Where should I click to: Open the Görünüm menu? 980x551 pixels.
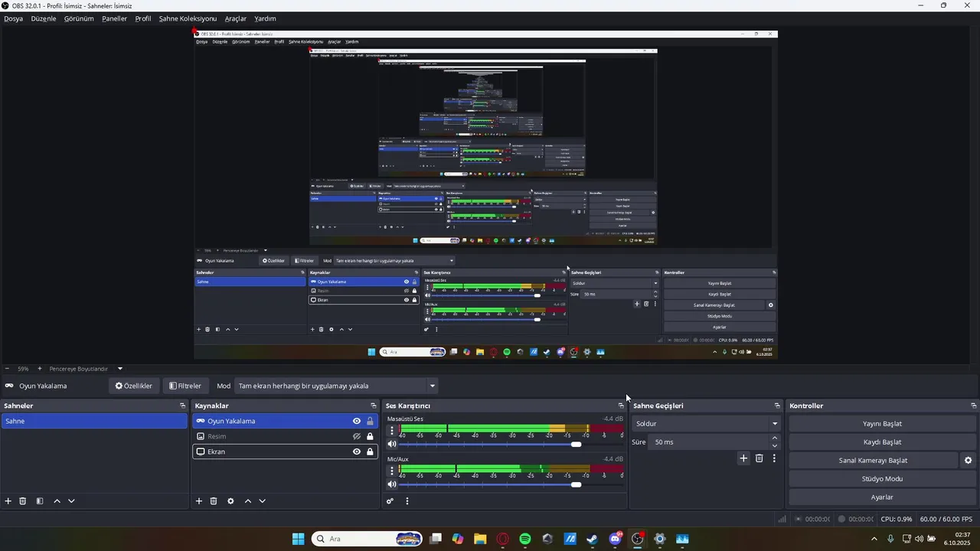coord(79,18)
